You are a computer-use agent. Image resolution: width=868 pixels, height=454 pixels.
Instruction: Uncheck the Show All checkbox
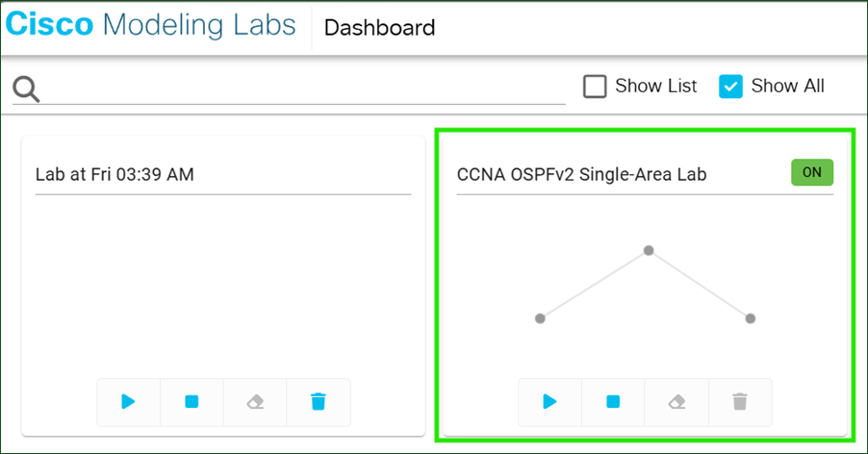coord(731,87)
